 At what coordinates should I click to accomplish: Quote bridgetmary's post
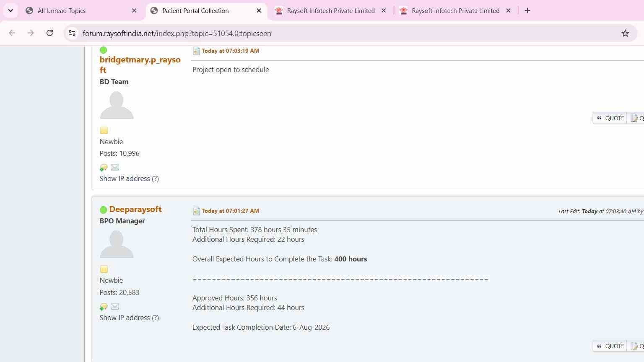[610, 118]
